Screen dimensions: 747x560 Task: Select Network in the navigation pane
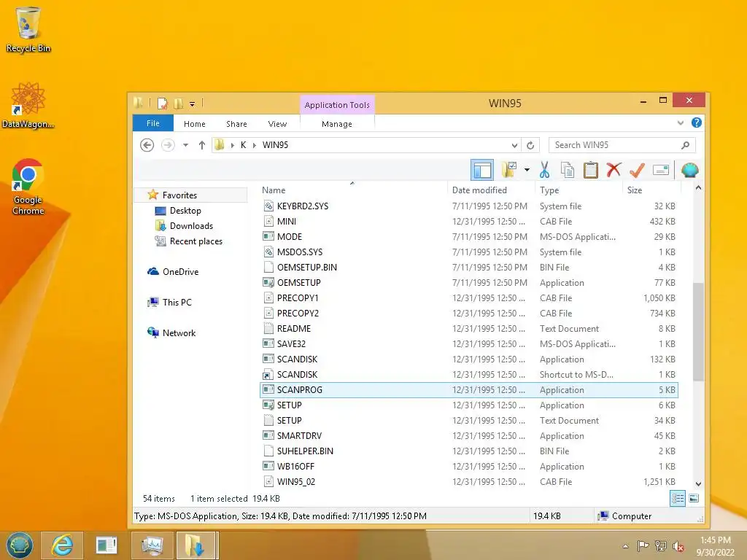179,332
